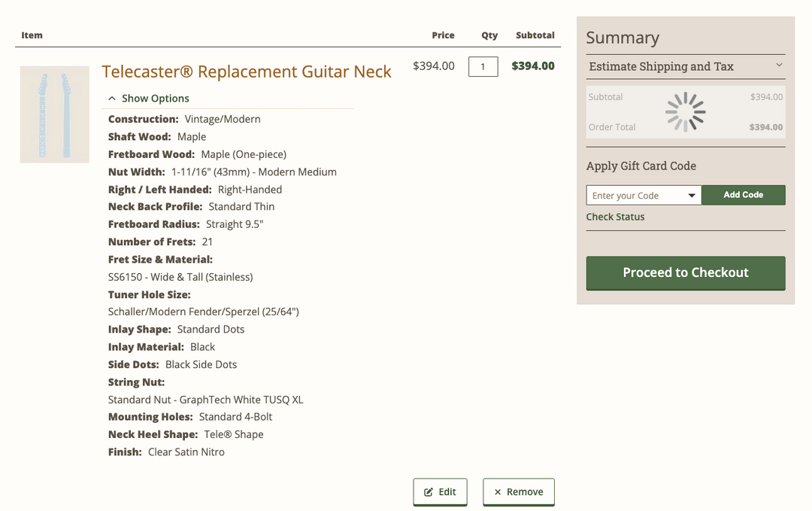Open the gift card code dropdown arrow
Viewport: 812px width, 511px height.
click(x=692, y=196)
